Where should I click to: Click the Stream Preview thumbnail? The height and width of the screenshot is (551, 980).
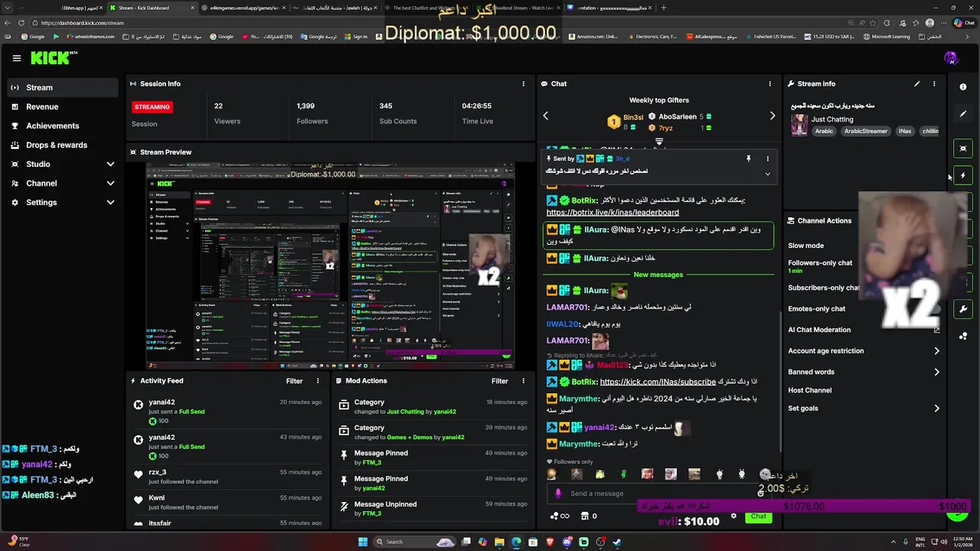[330, 266]
